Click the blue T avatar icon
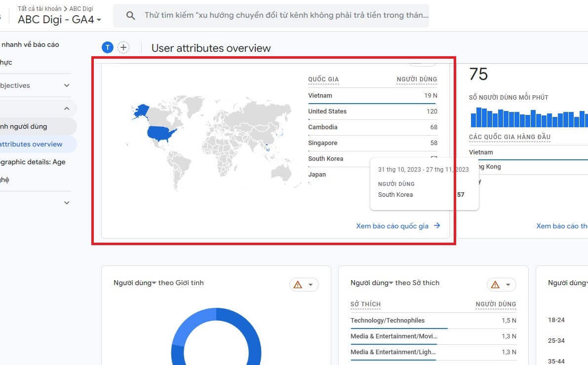The image size is (588, 365). click(x=107, y=47)
